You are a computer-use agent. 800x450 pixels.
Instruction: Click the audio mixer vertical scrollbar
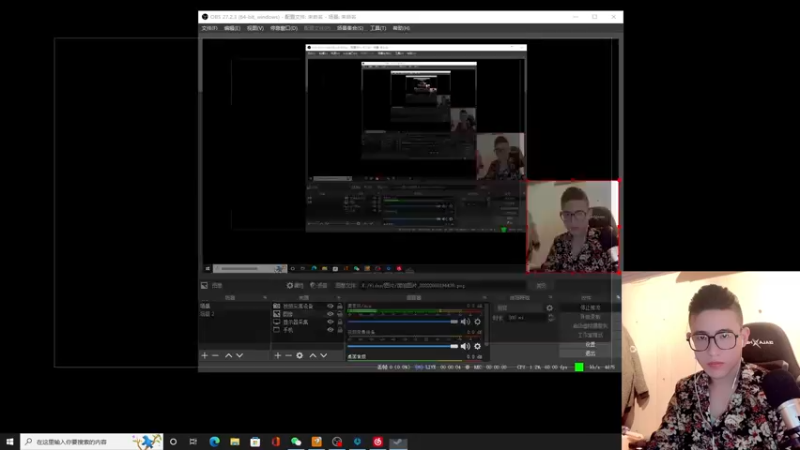[x=487, y=326]
